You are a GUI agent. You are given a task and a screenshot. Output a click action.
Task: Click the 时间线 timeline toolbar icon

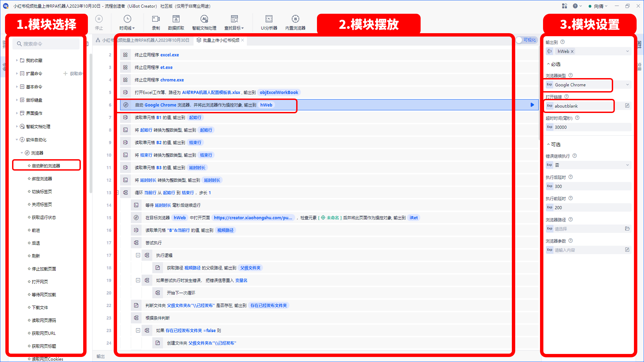click(127, 19)
